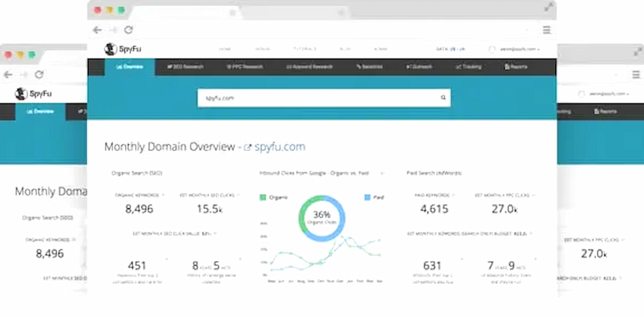Close the second browser tab in front window
The height and width of the screenshot is (316, 644).
click(341, 13)
